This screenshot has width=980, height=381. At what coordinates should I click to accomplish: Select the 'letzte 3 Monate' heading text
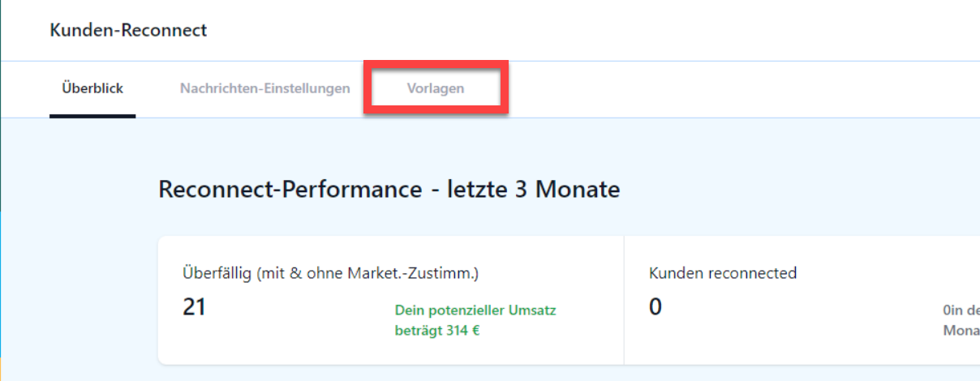(534, 190)
